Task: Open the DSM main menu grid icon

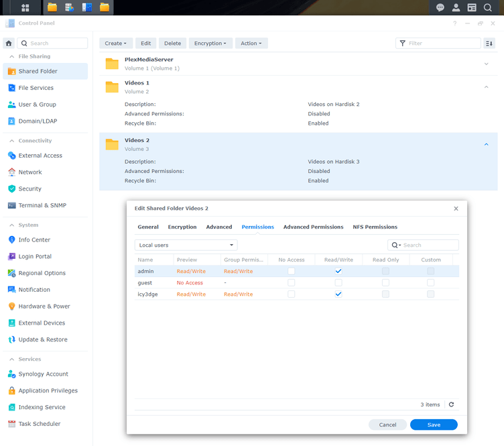Action: pyautogui.click(x=25, y=7)
